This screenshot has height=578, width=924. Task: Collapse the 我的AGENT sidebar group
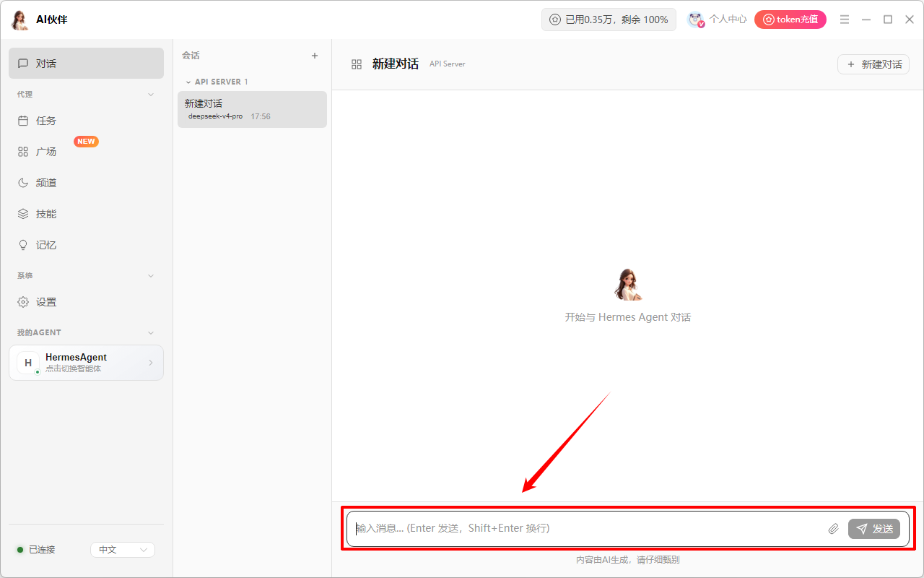coord(151,333)
